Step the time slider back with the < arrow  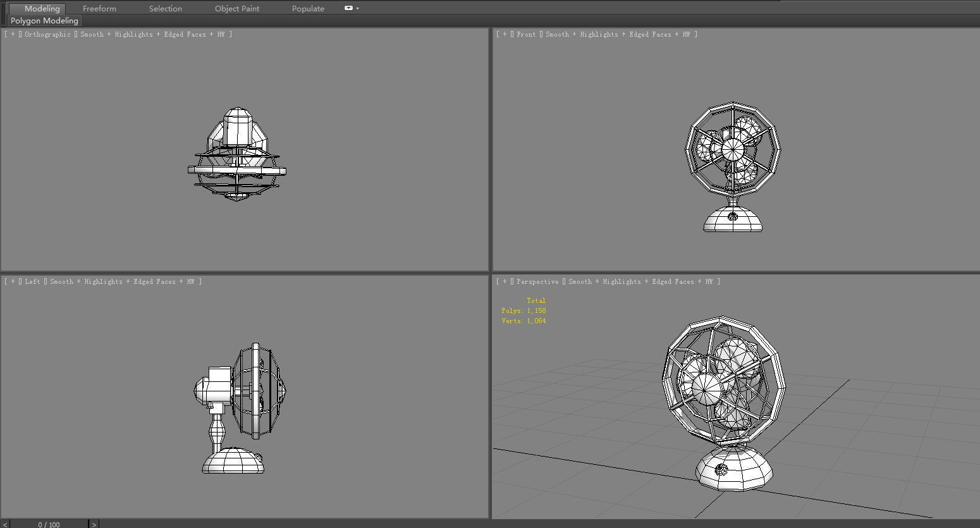[4, 524]
